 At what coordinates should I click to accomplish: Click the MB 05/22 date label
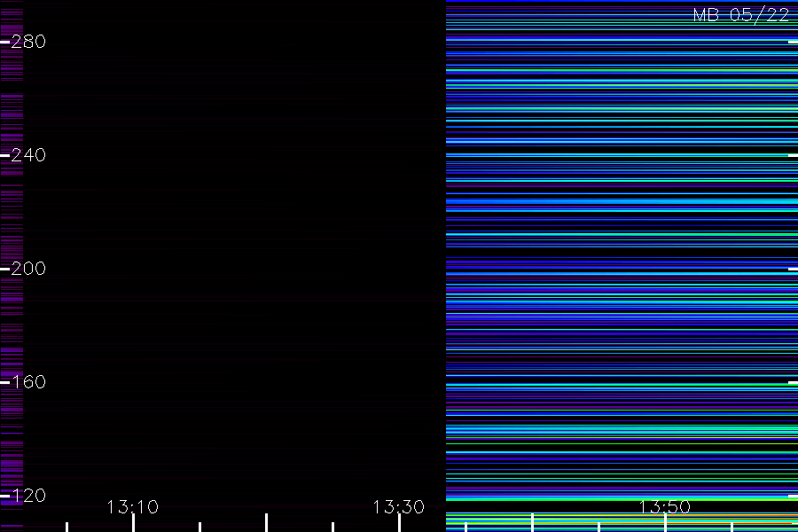coord(741,15)
